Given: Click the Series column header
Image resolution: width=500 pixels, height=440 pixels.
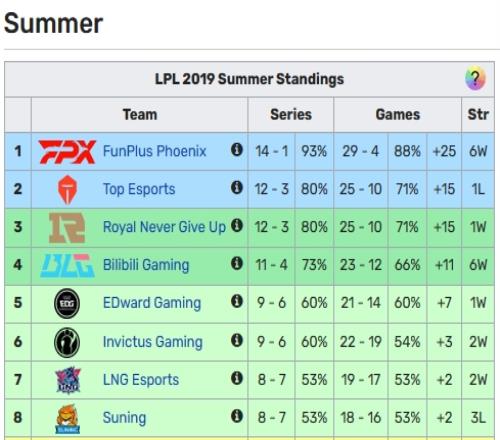Looking at the screenshot, I should (291, 115).
